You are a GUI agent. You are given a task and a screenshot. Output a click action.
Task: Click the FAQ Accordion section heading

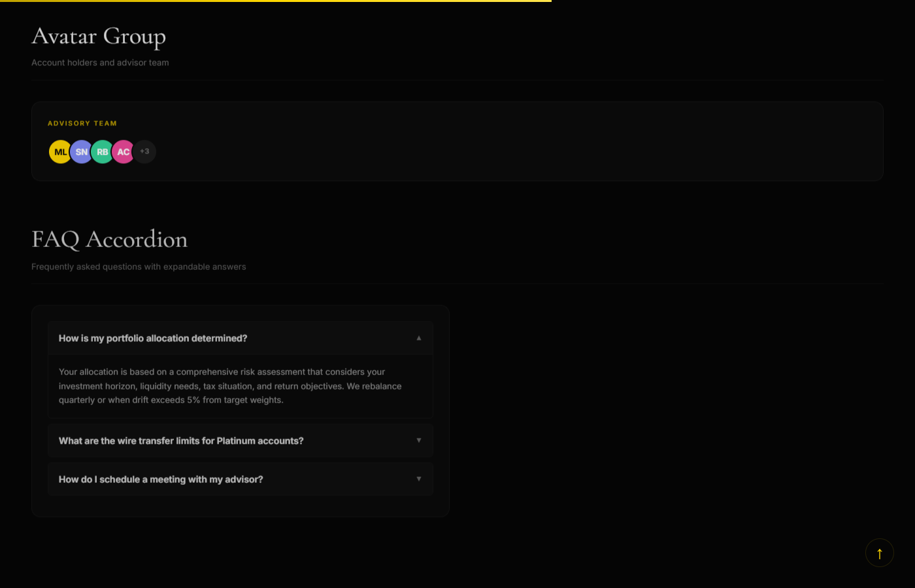click(109, 240)
